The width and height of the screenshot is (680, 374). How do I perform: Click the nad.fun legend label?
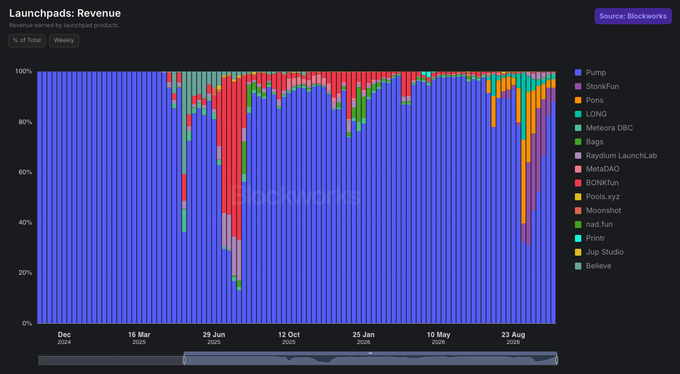[599, 224]
